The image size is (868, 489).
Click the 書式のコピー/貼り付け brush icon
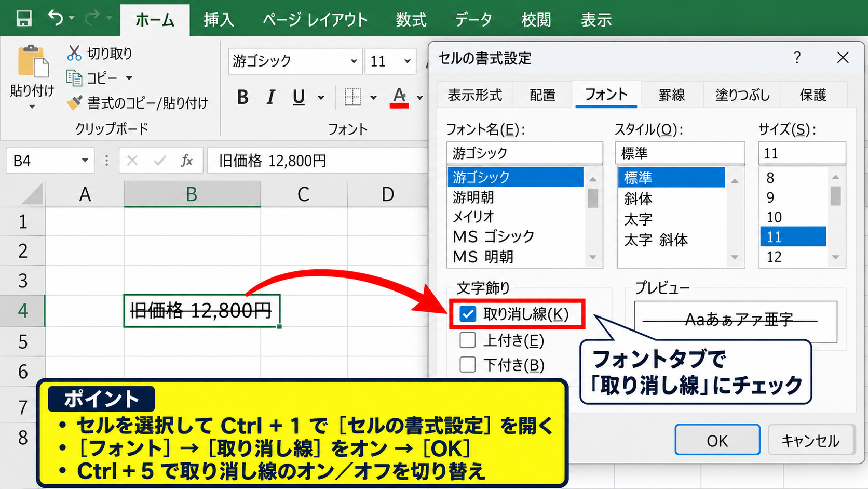tap(74, 103)
